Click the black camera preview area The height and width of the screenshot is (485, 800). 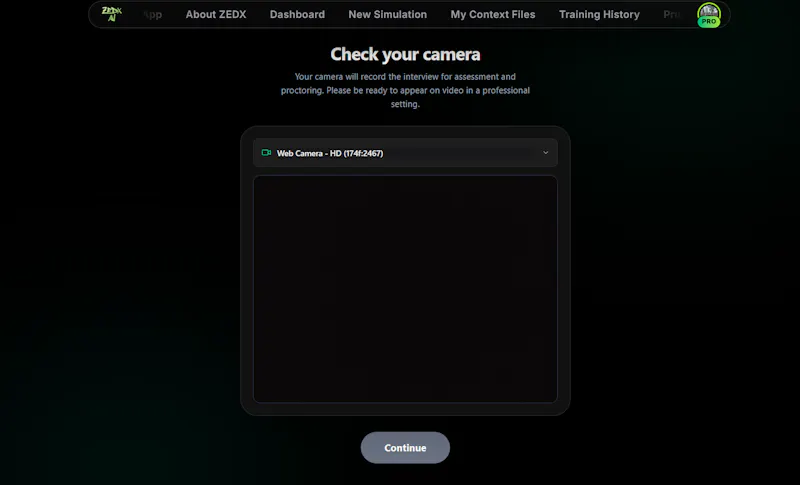click(x=405, y=289)
